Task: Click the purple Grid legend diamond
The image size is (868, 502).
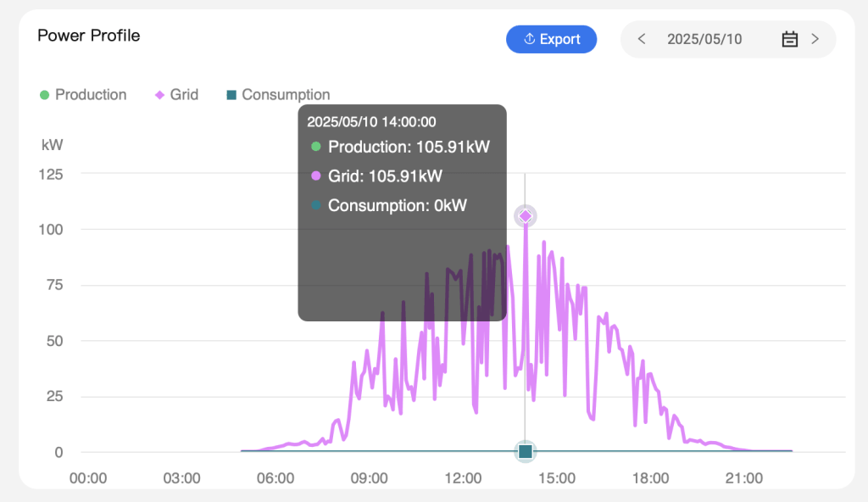Action: pyautogui.click(x=159, y=95)
